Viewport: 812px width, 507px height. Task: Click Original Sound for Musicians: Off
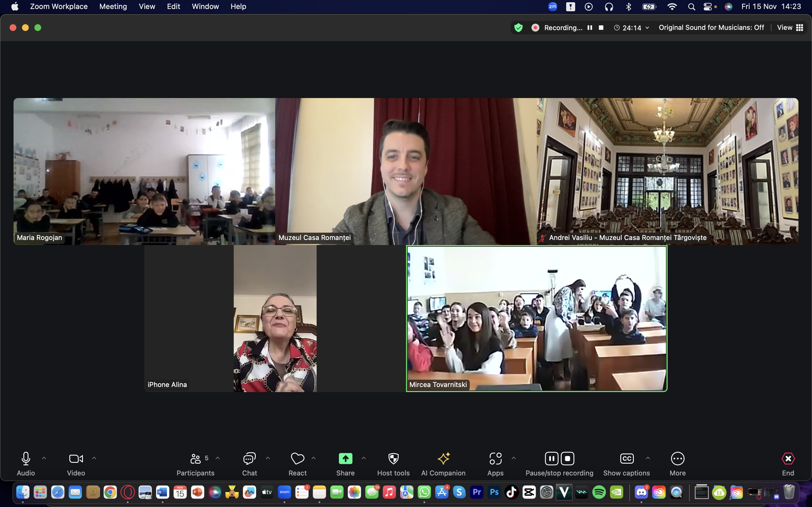(x=711, y=28)
